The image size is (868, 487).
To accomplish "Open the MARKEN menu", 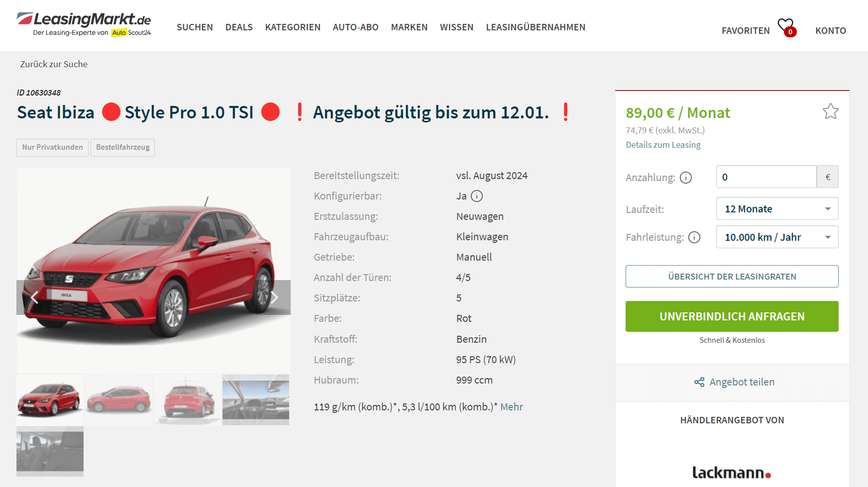I will (409, 27).
